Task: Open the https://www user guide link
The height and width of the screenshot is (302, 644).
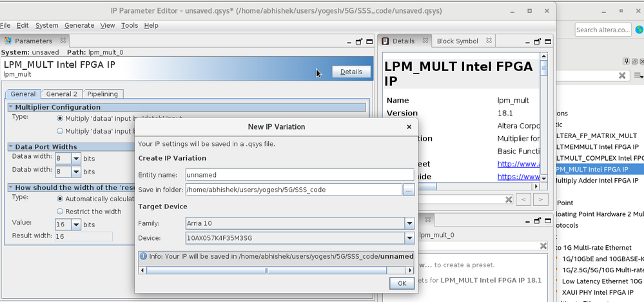Action: pos(519,177)
